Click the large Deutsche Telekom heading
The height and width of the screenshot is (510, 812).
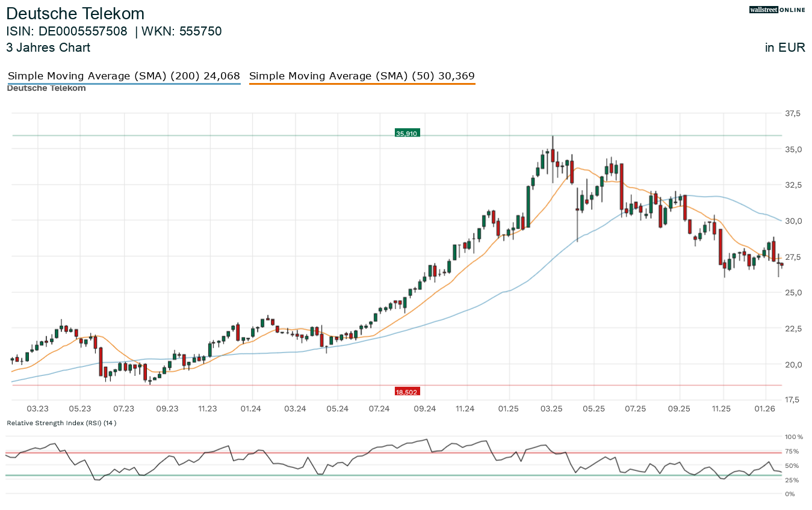coord(75,13)
